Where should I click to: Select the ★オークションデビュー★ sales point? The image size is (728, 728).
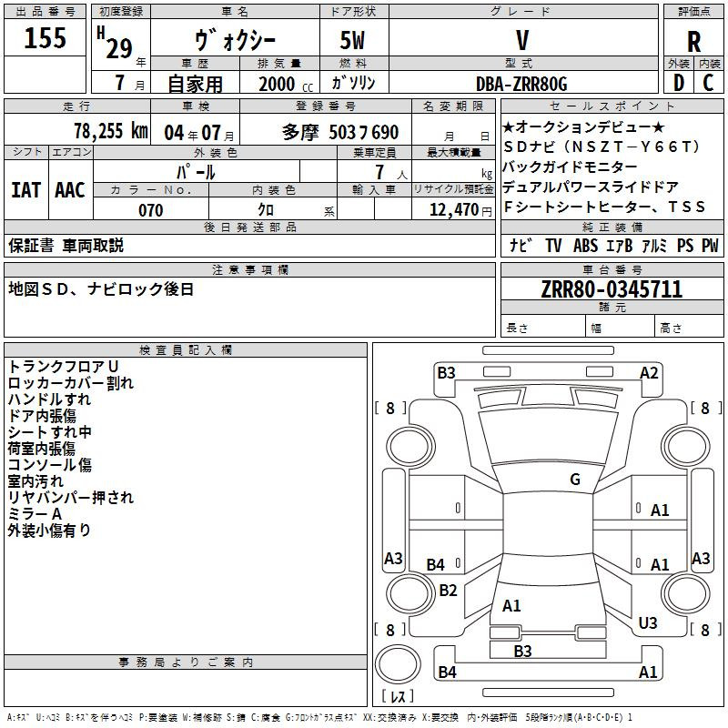pyautogui.click(x=583, y=126)
